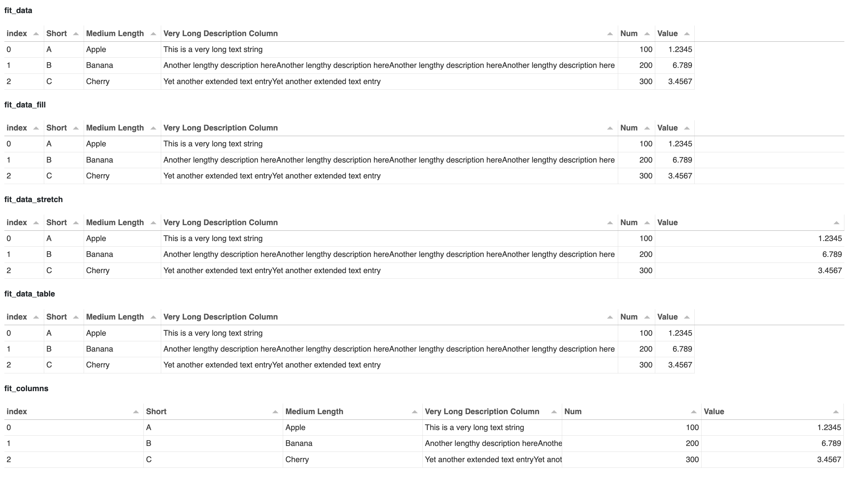This screenshot has height=502, width=868.
Task: Click index sort arrow in fit_data_table table
Action: tap(36, 317)
